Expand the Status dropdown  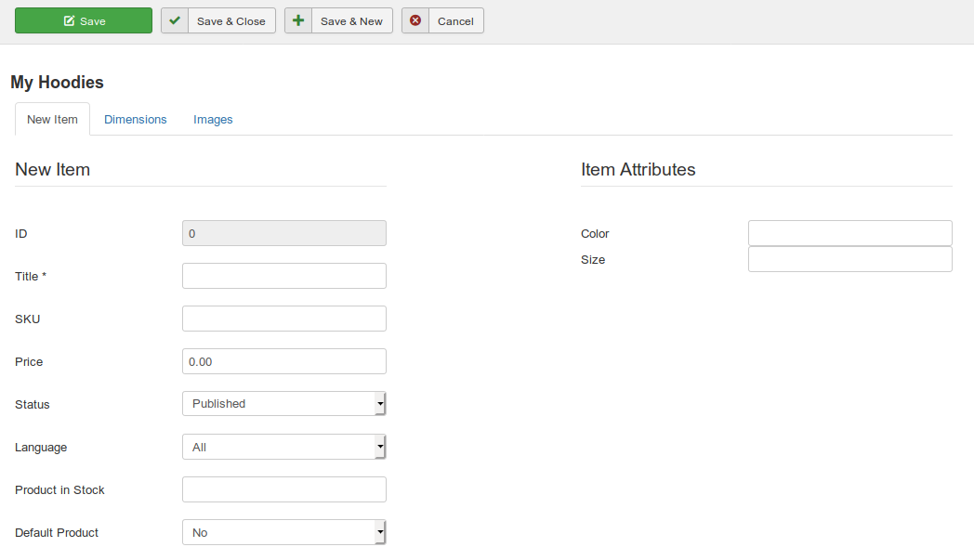tap(283, 404)
